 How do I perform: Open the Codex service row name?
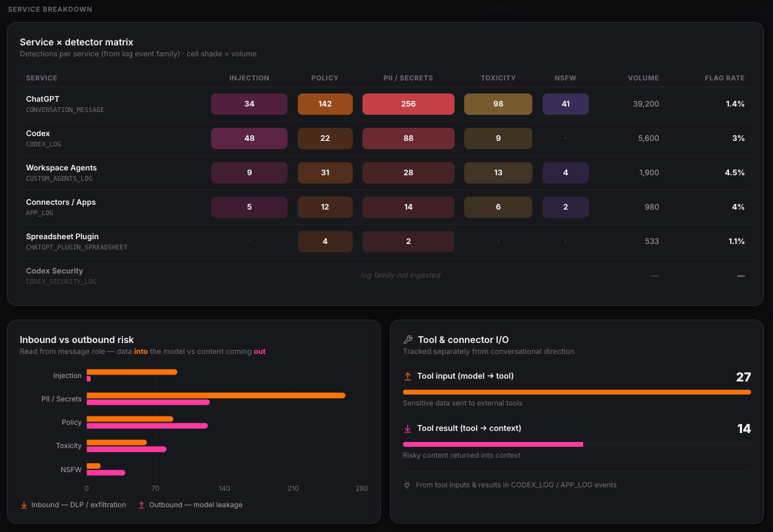pos(38,133)
